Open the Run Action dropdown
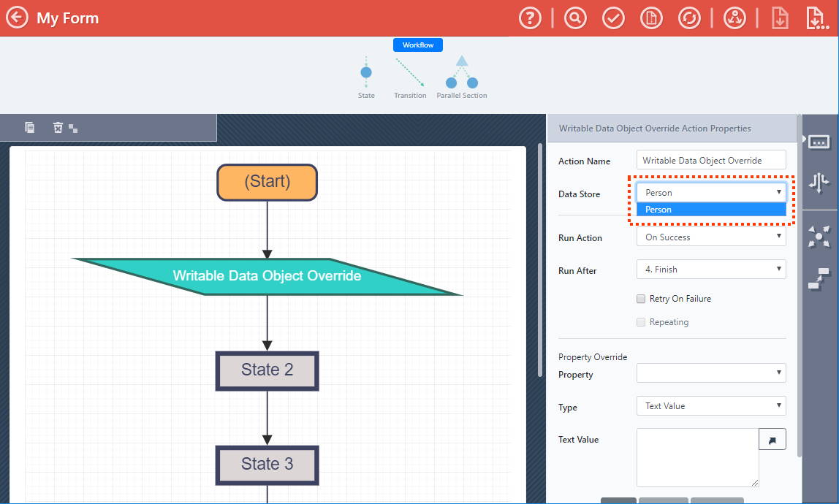This screenshot has height=504, width=839. (x=711, y=237)
